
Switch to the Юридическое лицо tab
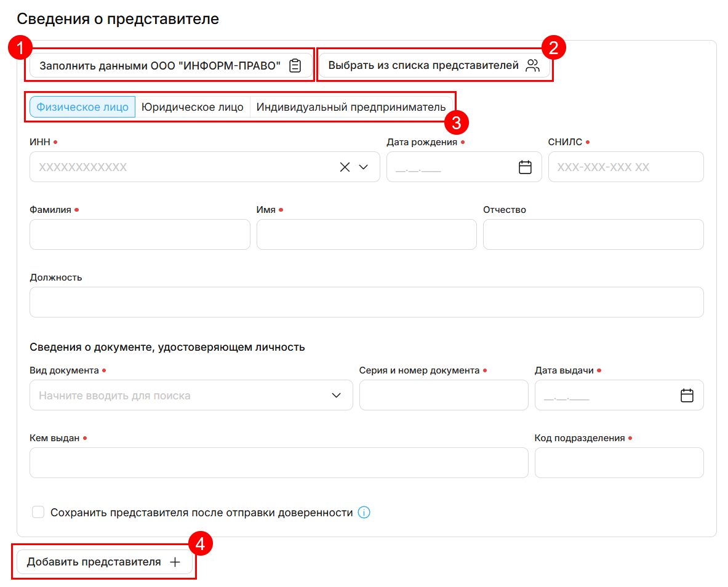pyautogui.click(x=193, y=107)
